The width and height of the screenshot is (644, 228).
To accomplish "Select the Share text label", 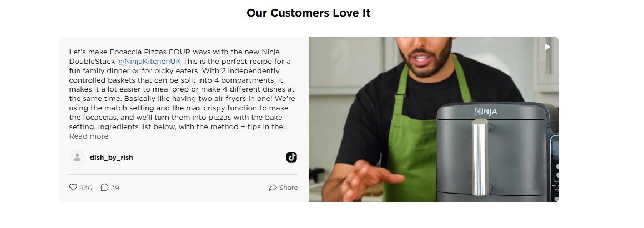I will (288, 188).
